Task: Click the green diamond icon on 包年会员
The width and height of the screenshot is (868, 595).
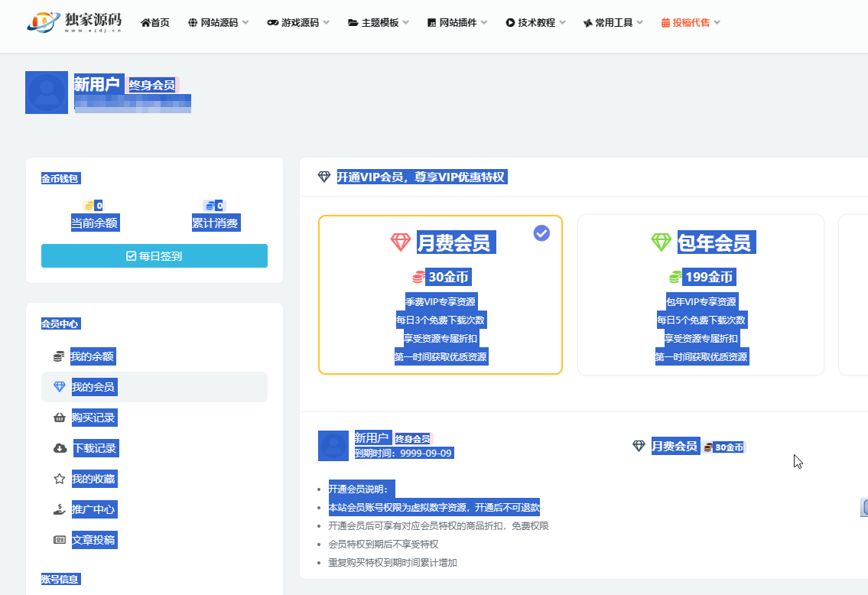Action: pyautogui.click(x=661, y=242)
